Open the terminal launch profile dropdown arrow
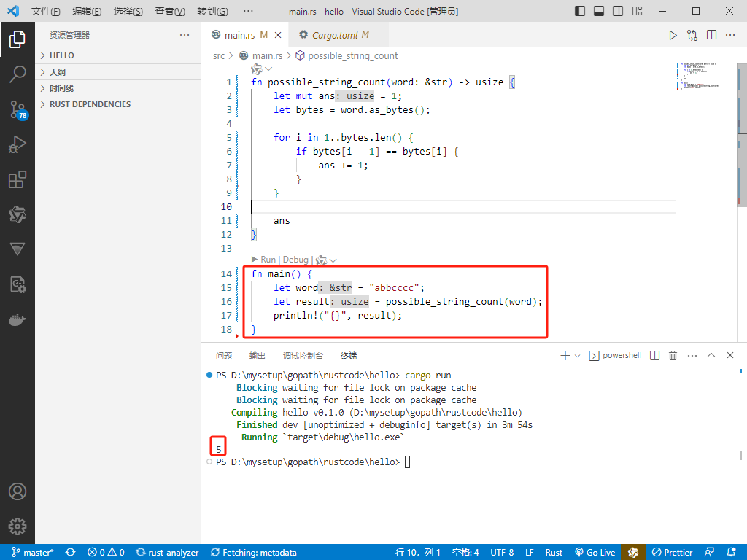 (578, 356)
